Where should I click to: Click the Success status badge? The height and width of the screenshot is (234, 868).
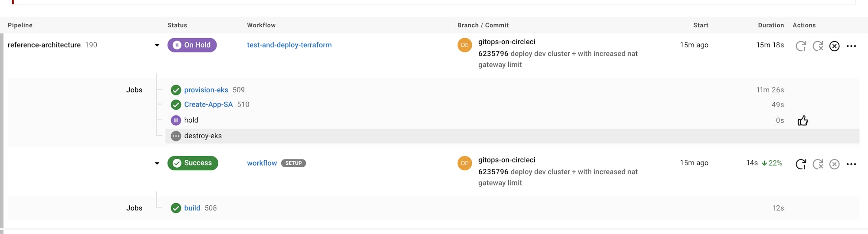click(193, 163)
